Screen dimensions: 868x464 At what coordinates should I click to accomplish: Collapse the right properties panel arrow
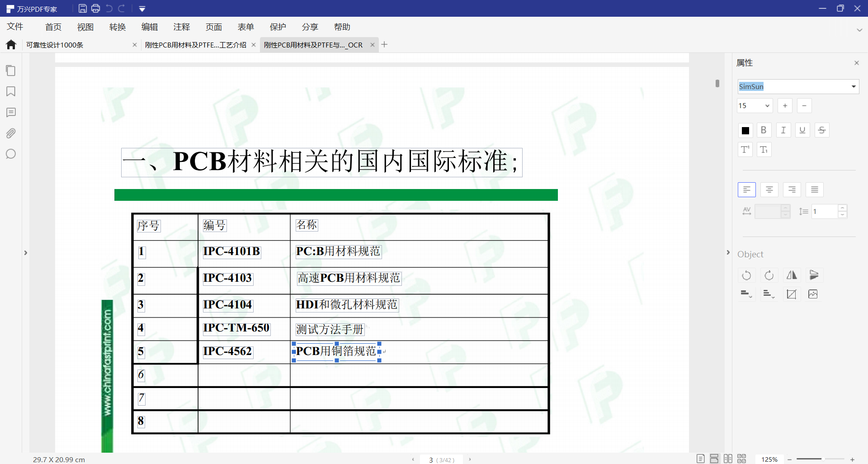click(728, 252)
